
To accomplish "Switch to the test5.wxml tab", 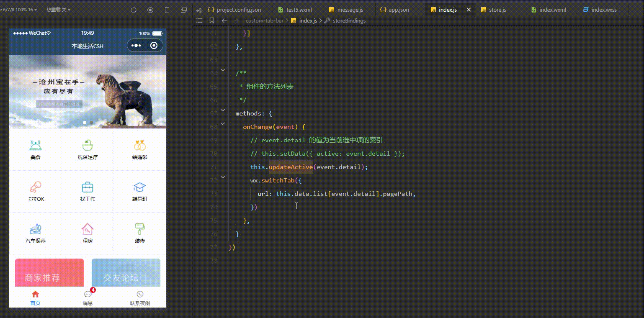I will (x=299, y=10).
